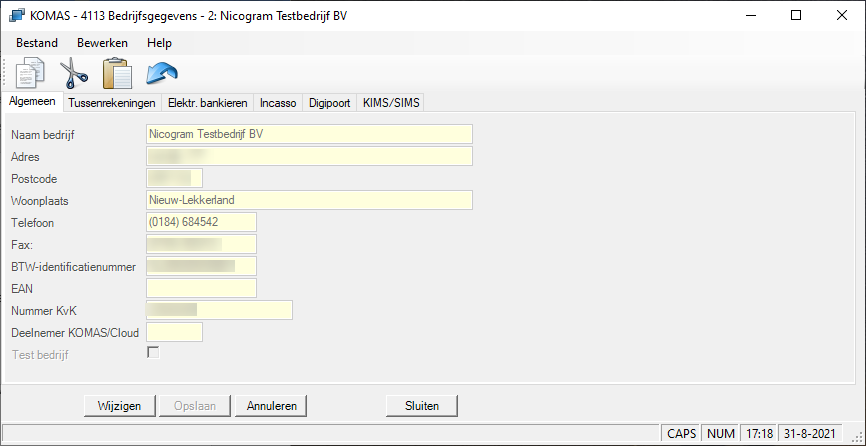866x446 pixels.
Task: Open the Digipoort tab
Action: tap(330, 103)
